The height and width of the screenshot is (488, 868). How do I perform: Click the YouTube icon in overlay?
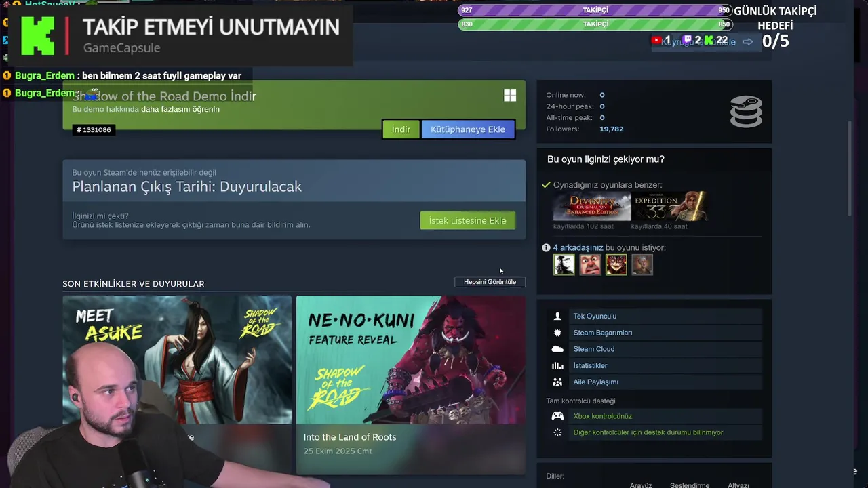tap(656, 41)
